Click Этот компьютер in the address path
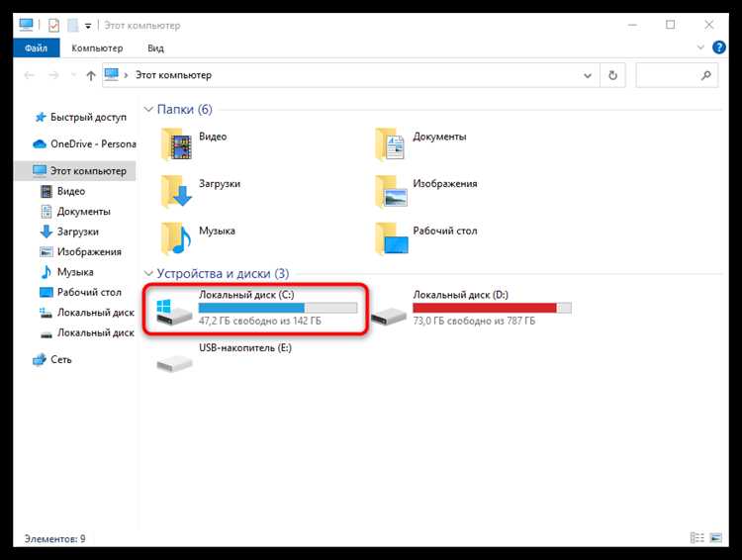The image size is (742, 560). pos(173,75)
